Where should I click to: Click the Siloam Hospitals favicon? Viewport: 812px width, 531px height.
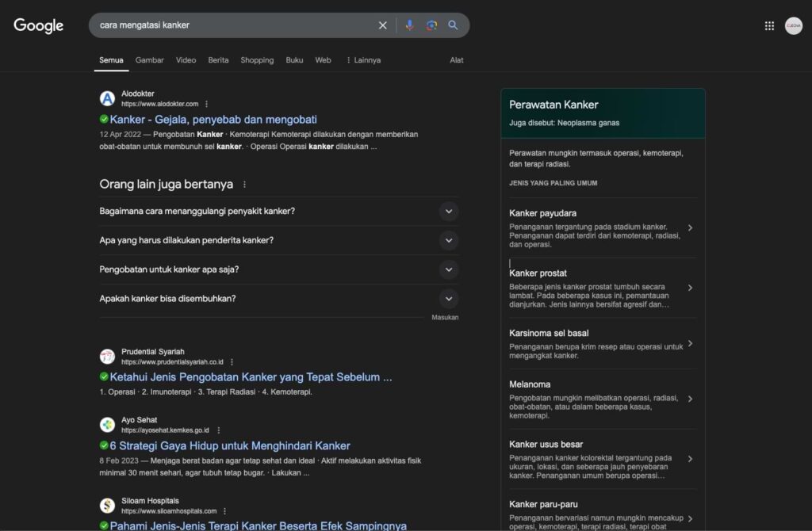pyautogui.click(x=107, y=505)
